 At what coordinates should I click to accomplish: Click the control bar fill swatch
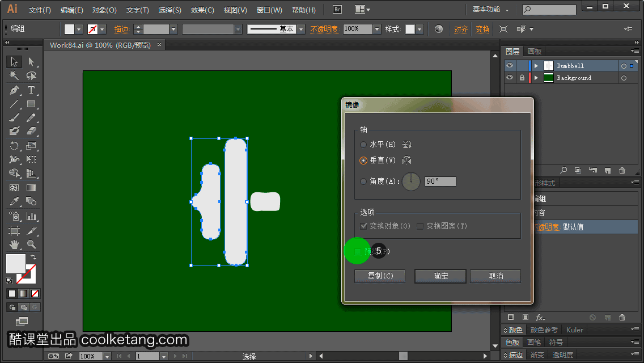(x=69, y=29)
